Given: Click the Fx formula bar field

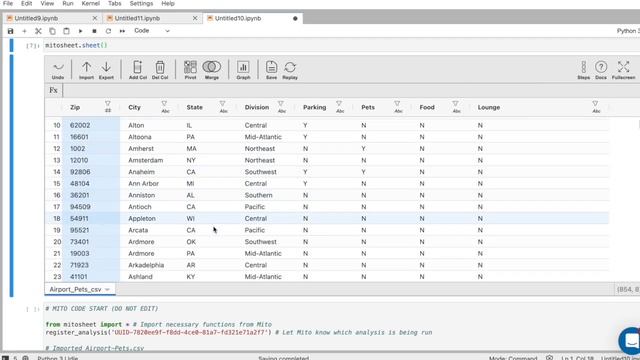Looking at the screenshot, I should coord(351,90).
